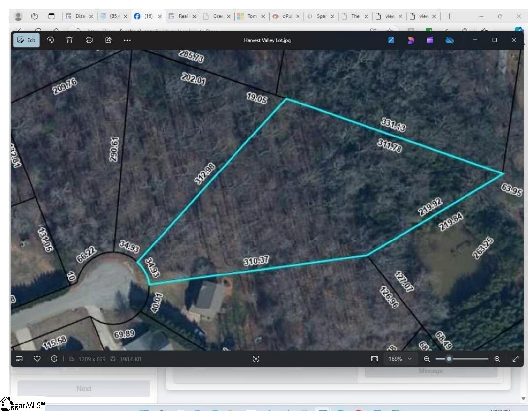
Task: Click the image dimensions 1209 x 869 text
Action: pos(92,359)
